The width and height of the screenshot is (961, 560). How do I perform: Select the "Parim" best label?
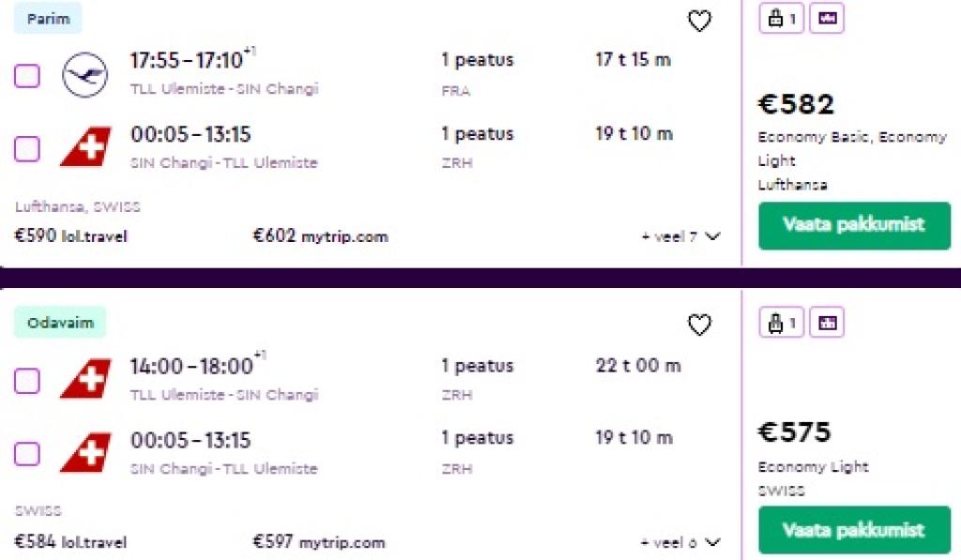[x=48, y=19]
